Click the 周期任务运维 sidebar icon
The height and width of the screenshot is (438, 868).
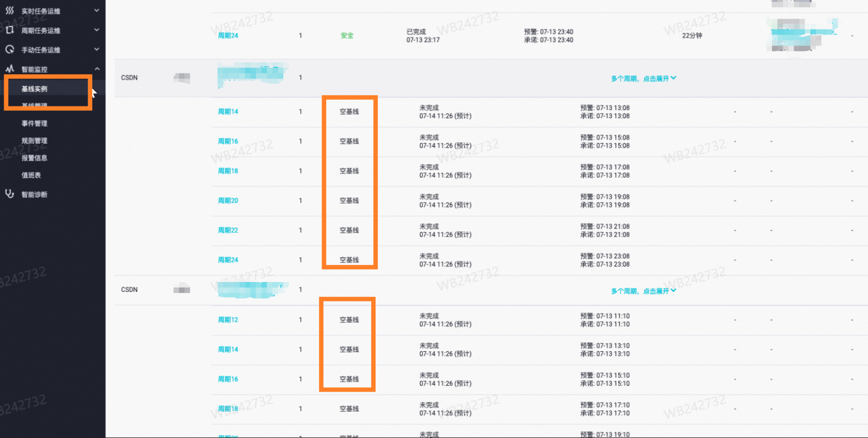[x=9, y=30]
